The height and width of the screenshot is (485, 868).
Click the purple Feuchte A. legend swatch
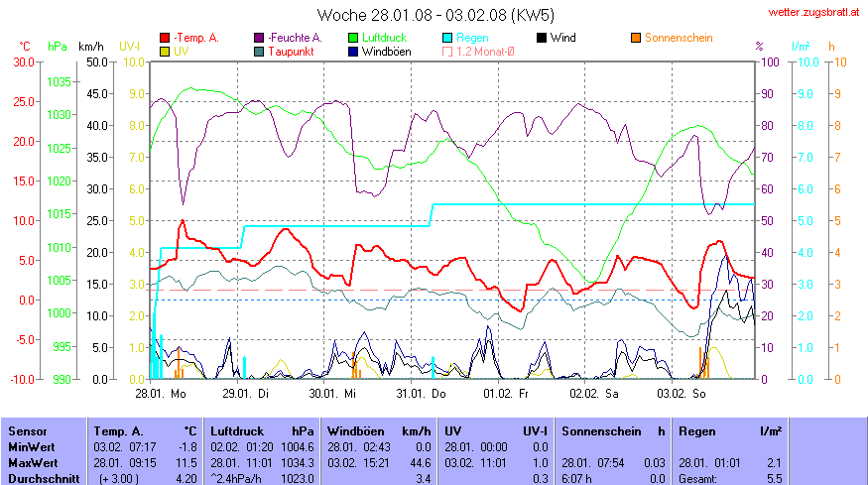point(260,38)
